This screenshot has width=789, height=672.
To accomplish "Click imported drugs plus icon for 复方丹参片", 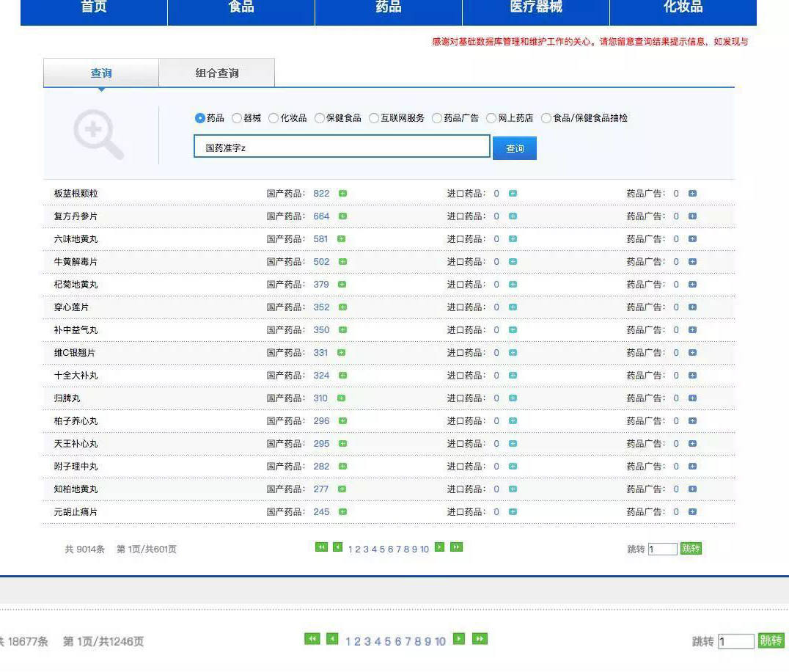I will 513,216.
